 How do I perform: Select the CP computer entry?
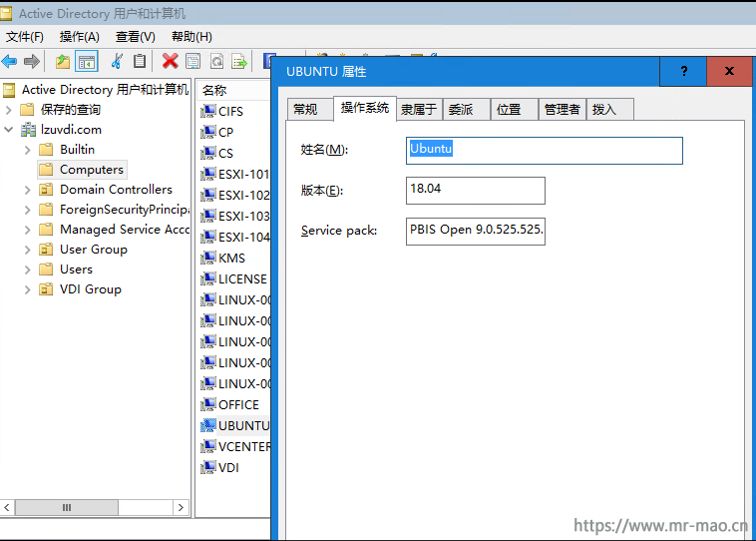[x=225, y=132]
